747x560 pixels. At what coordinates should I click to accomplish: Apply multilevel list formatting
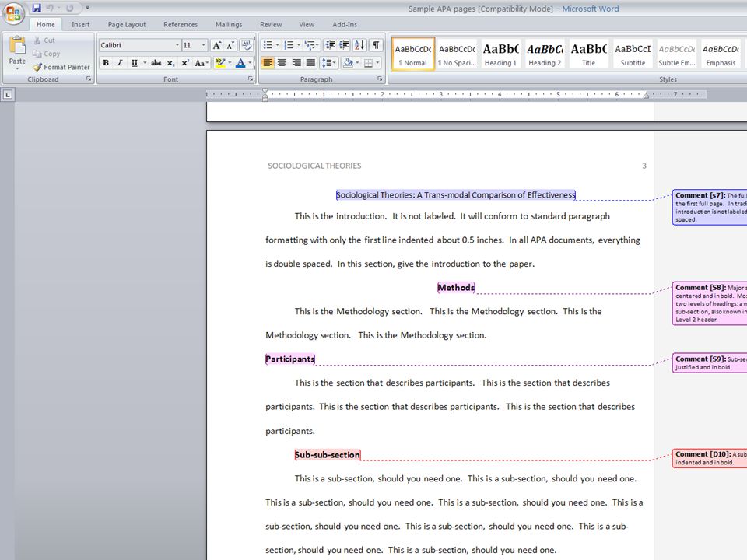point(310,45)
